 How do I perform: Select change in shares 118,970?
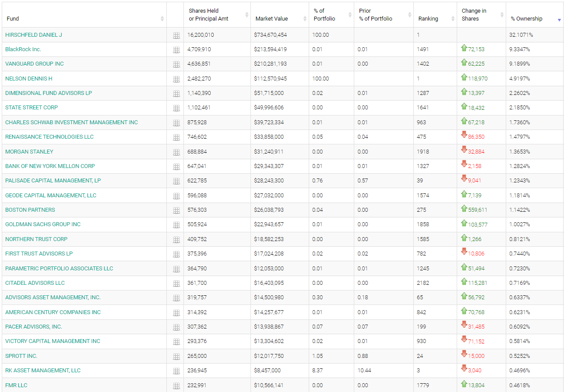(x=478, y=78)
